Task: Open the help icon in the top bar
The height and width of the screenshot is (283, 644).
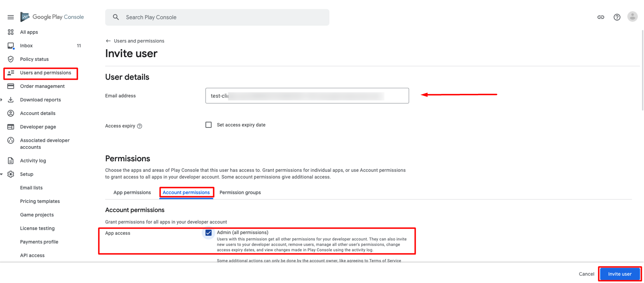Action: click(x=617, y=17)
